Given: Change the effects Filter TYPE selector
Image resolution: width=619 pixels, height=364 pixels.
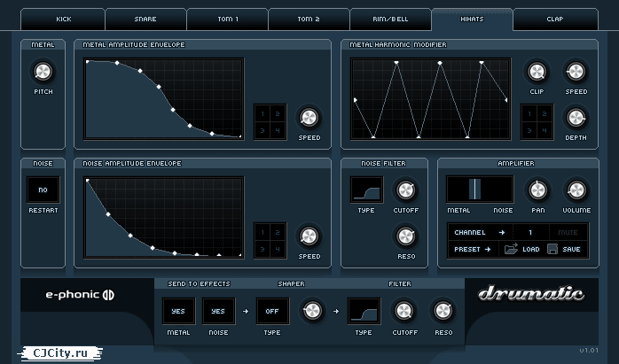Looking at the screenshot, I should [364, 311].
